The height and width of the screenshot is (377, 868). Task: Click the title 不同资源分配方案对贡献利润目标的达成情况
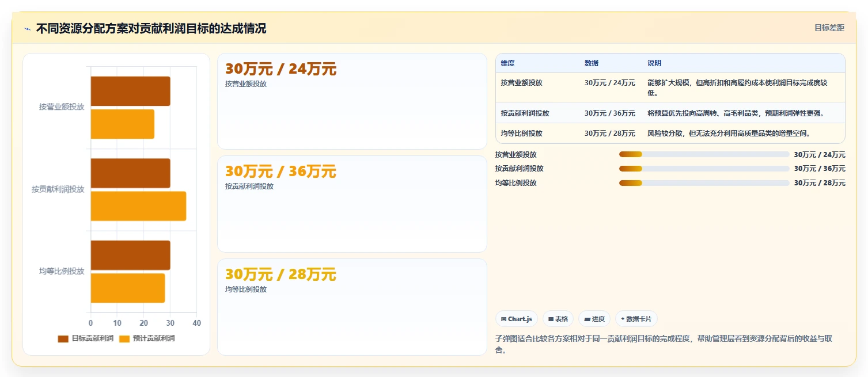pos(151,29)
